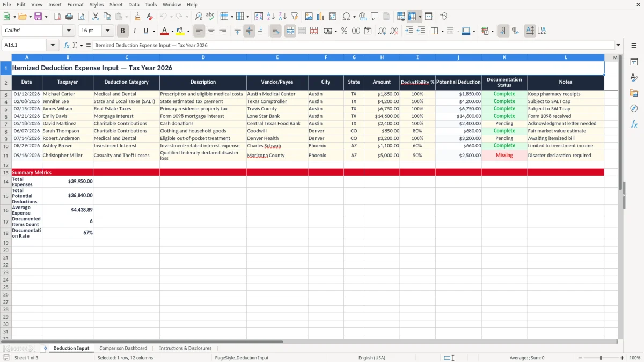Open the Save options dropdown arrow
This screenshot has height=362, width=644.
(46, 17)
